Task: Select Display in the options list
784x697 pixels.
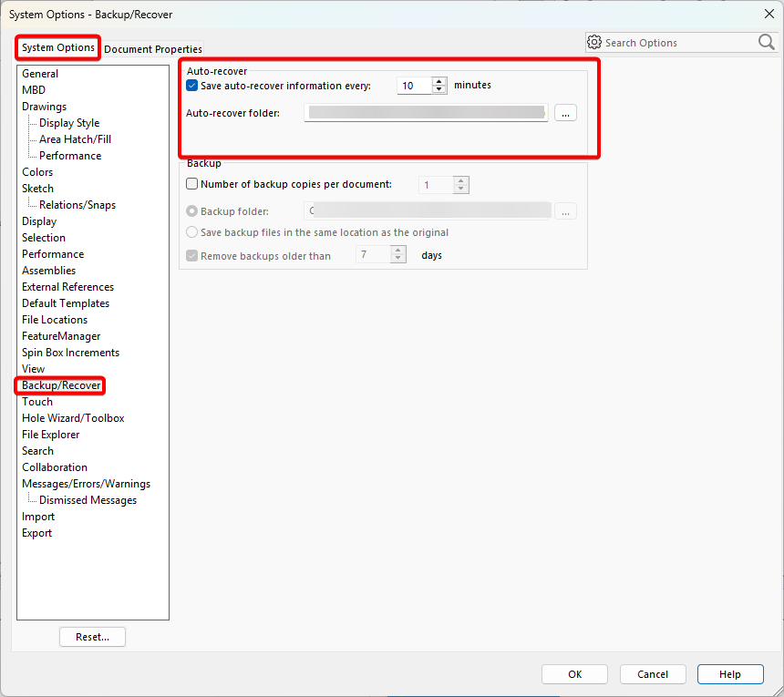Action: pos(39,221)
